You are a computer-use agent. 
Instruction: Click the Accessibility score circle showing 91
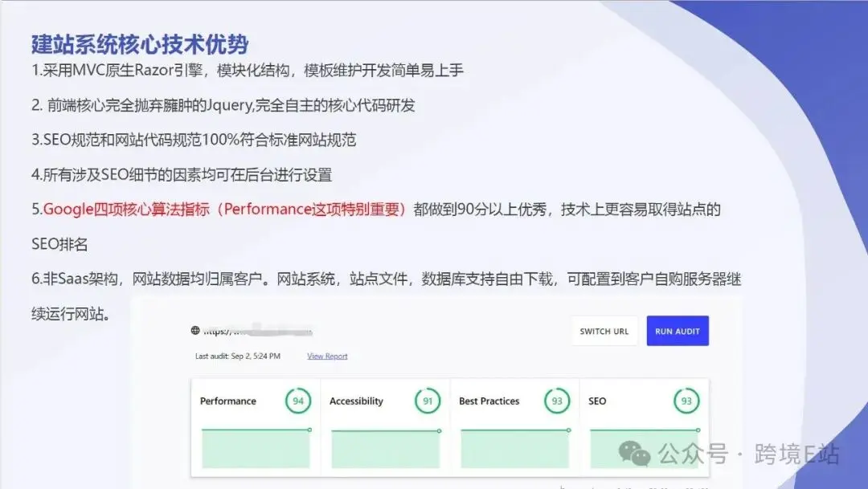pos(426,401)
